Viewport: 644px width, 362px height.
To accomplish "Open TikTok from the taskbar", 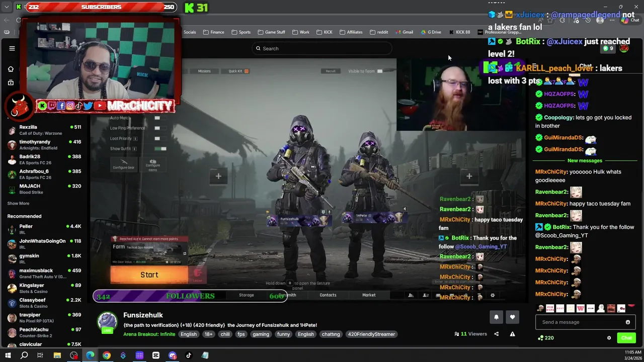I will pos(189,355).
